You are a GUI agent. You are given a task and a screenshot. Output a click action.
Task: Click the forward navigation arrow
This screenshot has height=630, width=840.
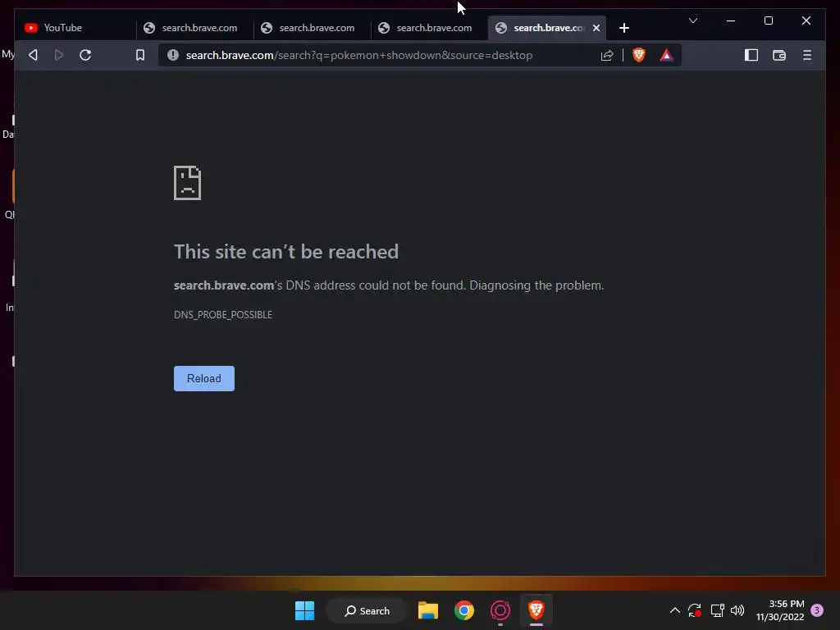[x=59, y=55]
